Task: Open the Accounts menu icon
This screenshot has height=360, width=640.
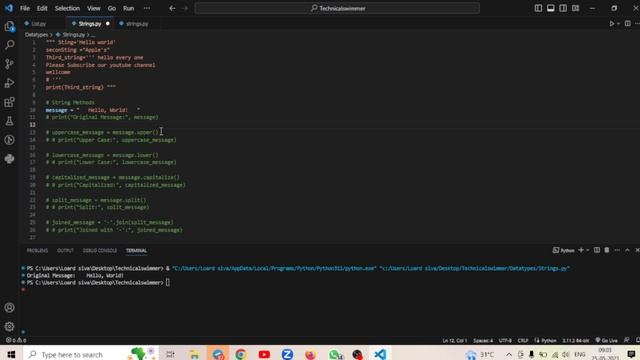Action: [x=9, y=308]
